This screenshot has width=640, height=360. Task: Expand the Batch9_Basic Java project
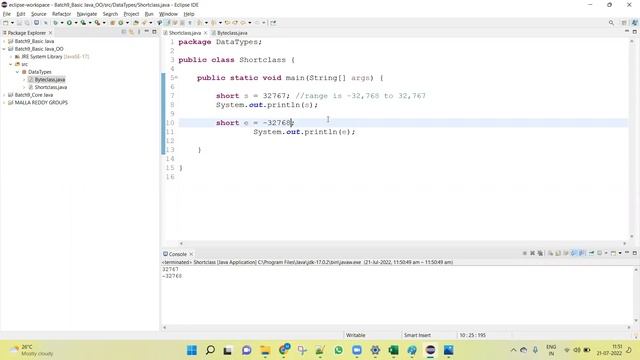pos(4,41)
